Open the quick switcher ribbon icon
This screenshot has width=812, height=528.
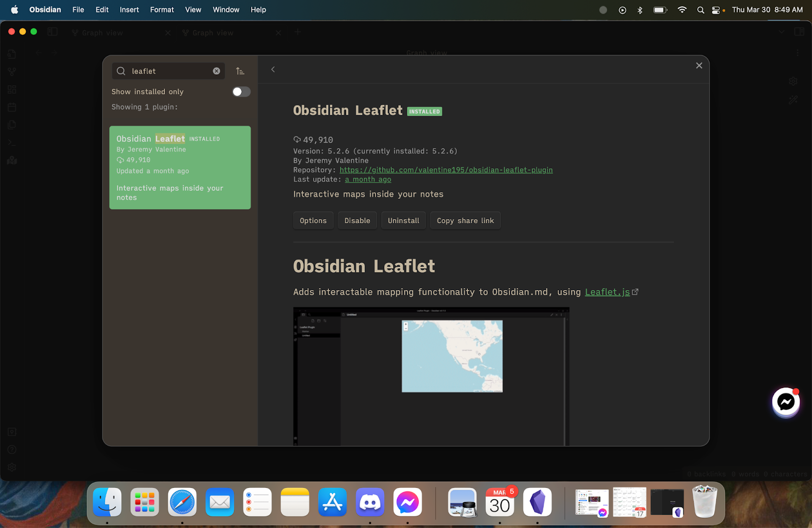12,54
